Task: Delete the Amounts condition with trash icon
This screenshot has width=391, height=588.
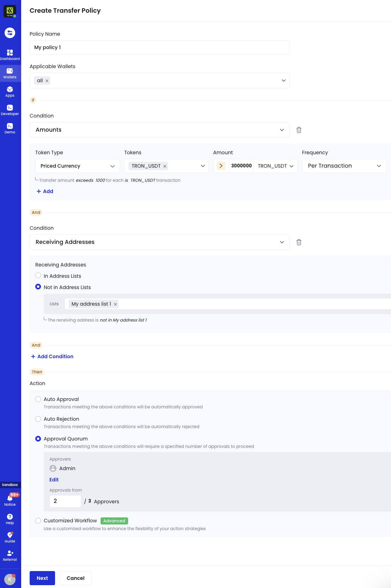Action: [299, 130]
